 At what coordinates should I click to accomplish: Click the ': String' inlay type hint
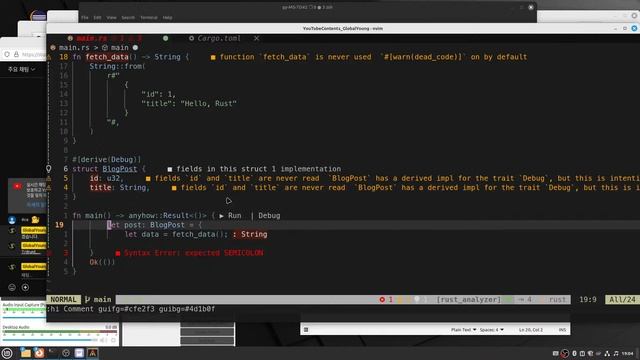click(250, 234)
